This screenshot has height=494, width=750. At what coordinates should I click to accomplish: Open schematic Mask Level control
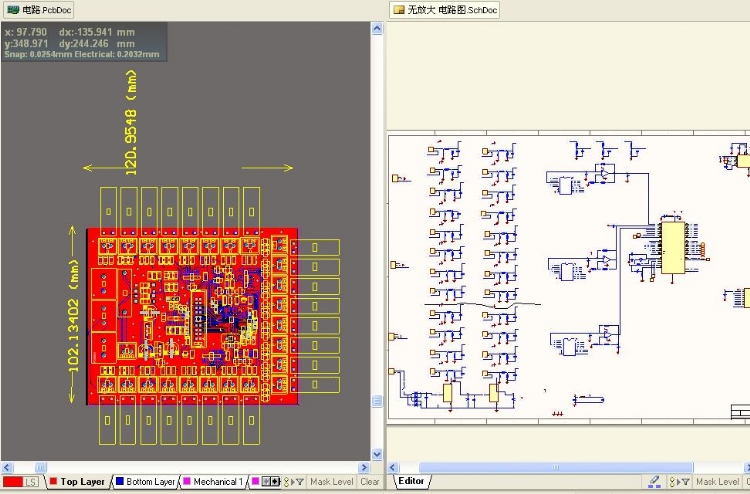pyautogui.click(x=717, y=482)
